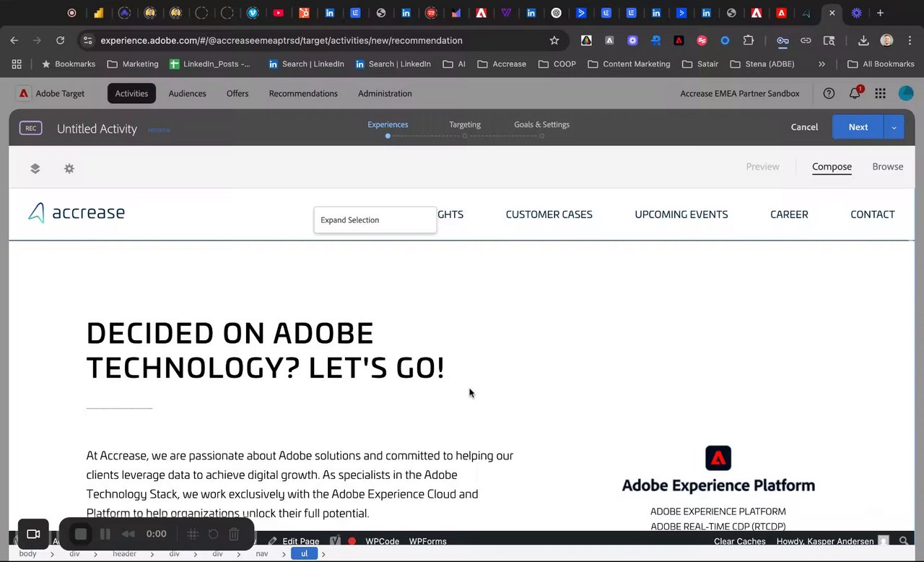Open CAREER in site navigation
924x562 pixels.
point(789,214)
